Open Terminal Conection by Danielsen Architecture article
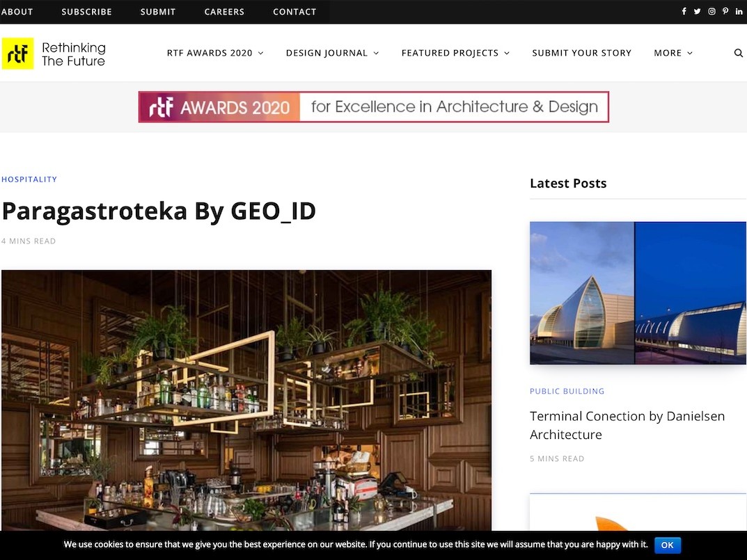Screen dimensions: 747x560 pos(627,425)
